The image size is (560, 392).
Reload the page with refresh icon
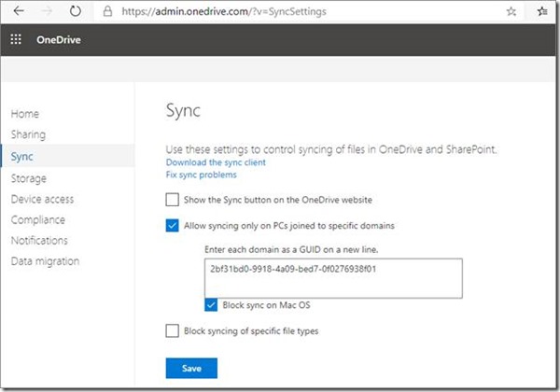tap(75, 11)
